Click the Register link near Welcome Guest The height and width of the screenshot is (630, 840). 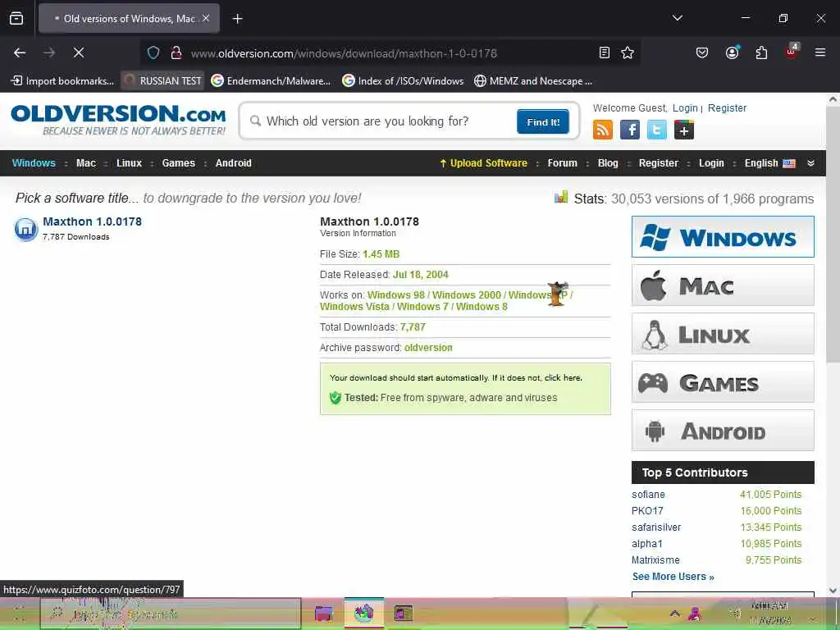click(x=727, y=107)
